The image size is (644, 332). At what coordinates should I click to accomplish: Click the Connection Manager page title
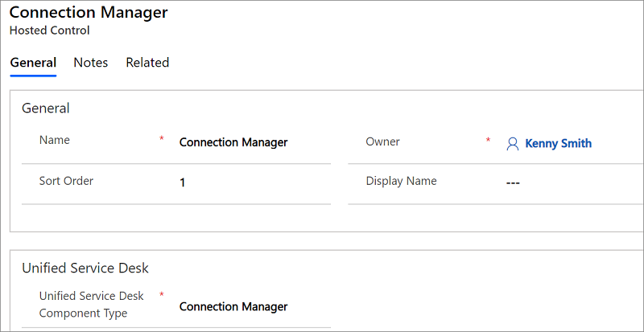(89, 13)
